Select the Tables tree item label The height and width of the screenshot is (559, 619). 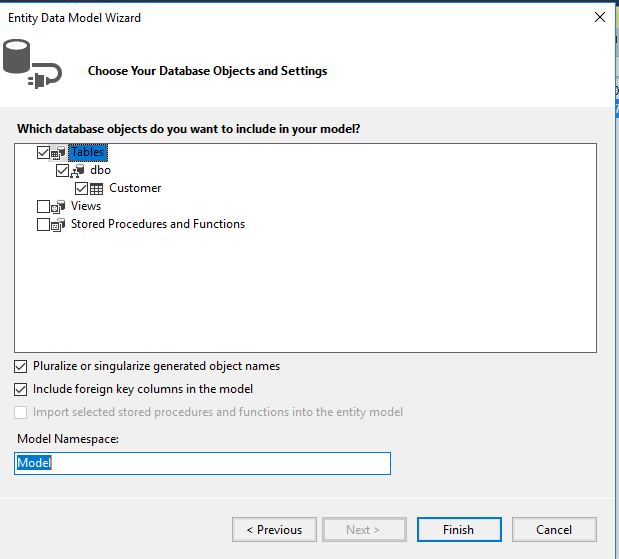[x=88, y=153]
